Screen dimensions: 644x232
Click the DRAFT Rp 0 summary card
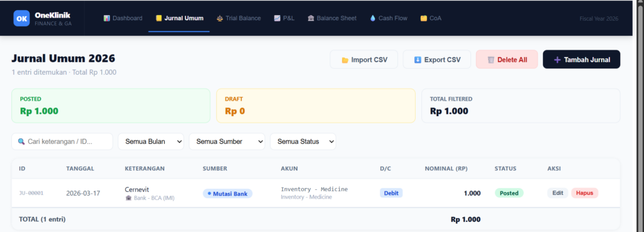[316, 106]
